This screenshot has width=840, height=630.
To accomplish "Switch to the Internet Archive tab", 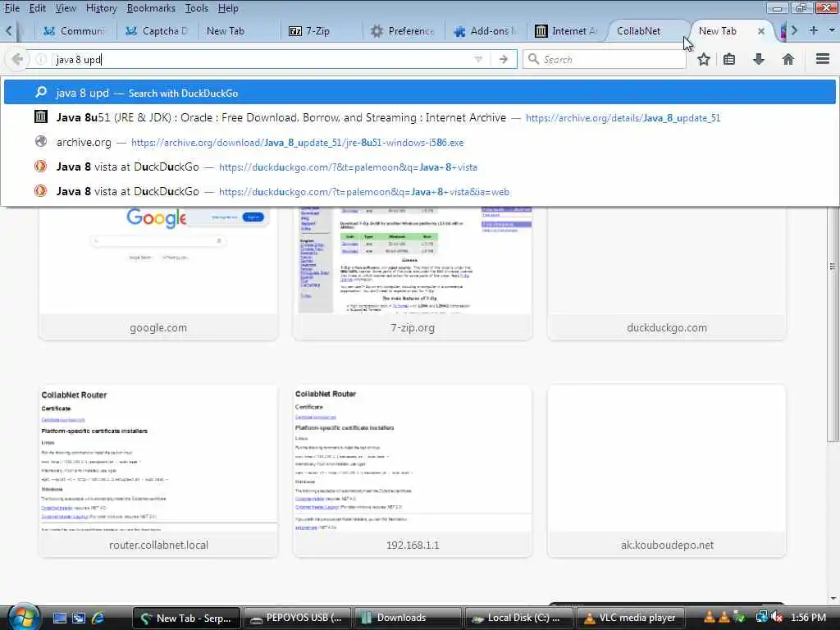I will pos(566,31).
